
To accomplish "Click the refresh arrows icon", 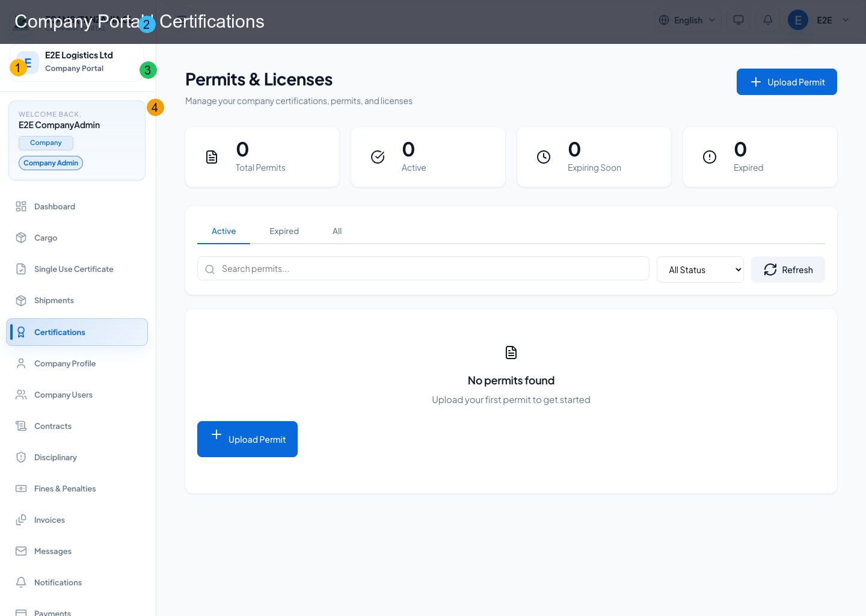I will tap(770, 269).
